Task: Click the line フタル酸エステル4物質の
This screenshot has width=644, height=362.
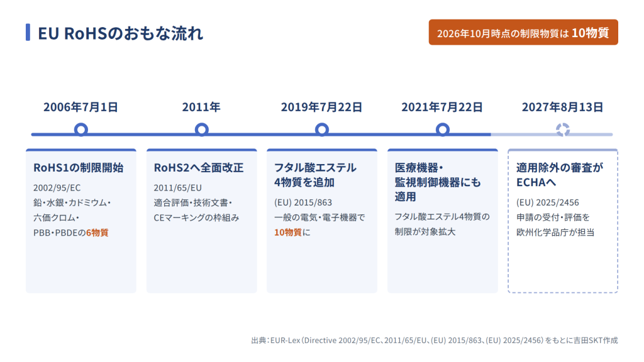Action: [442, 217]
